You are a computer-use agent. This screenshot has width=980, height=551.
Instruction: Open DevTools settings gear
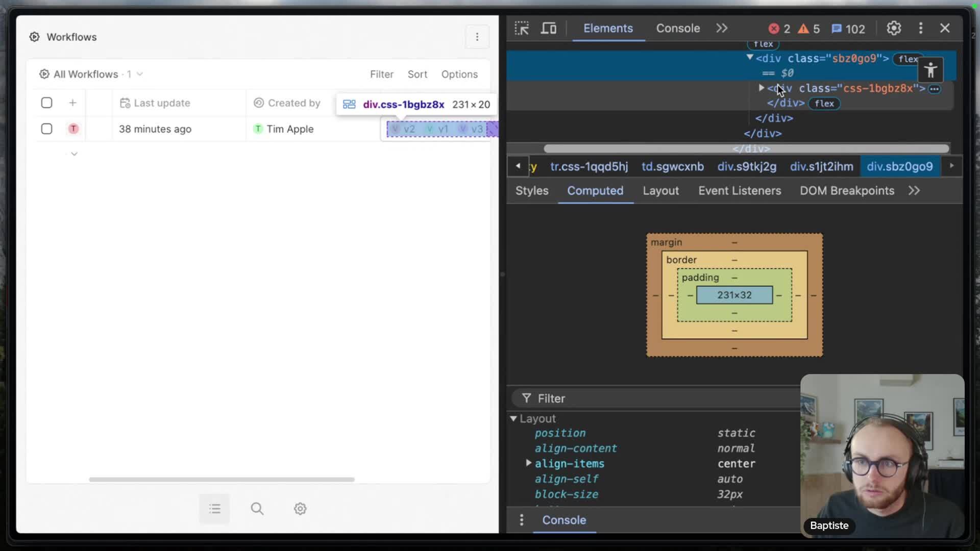[893, 29]
